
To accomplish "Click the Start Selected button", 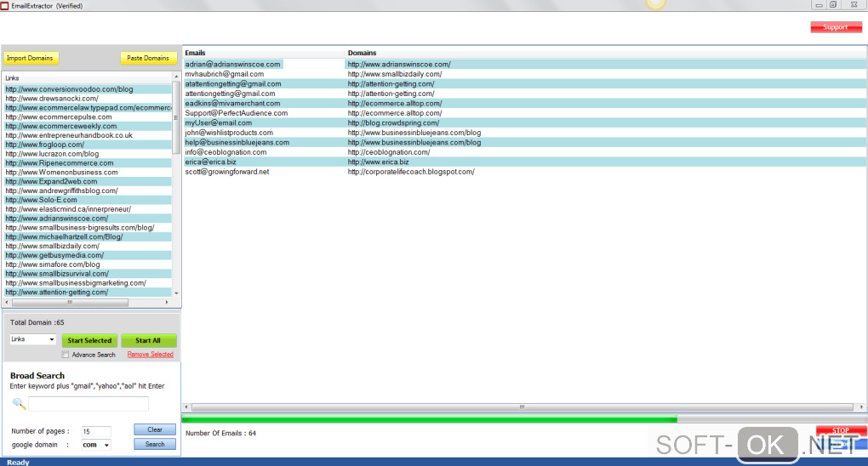I will pyautogui.click(x=89, y=340).
